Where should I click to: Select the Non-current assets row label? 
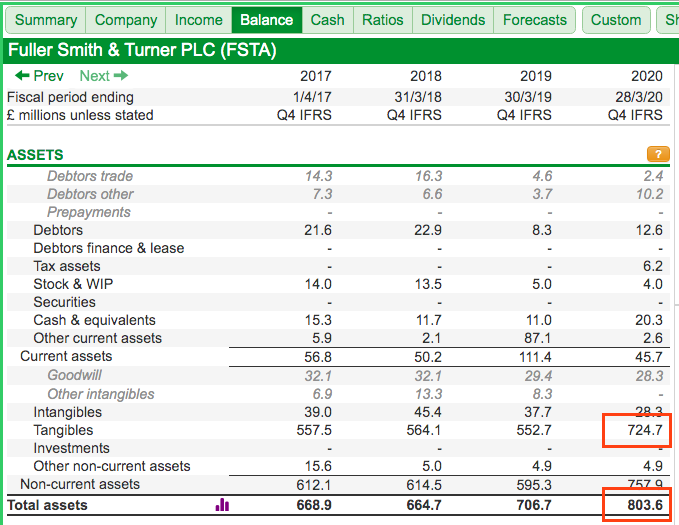point(80,484)
